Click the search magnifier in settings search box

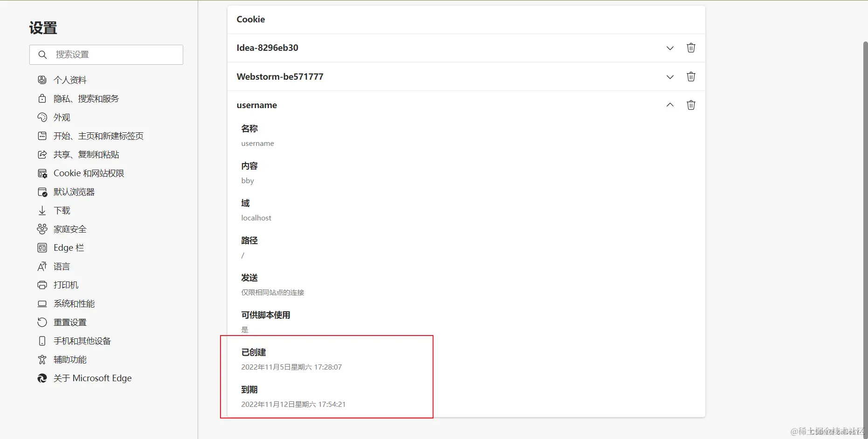pos(42,55)
